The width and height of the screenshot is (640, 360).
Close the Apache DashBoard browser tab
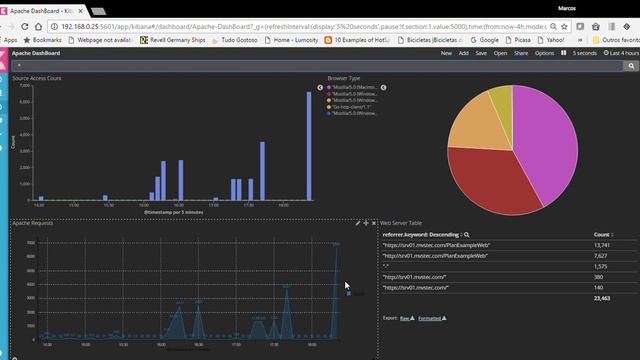pyautogui.click(x=81, y=11)
